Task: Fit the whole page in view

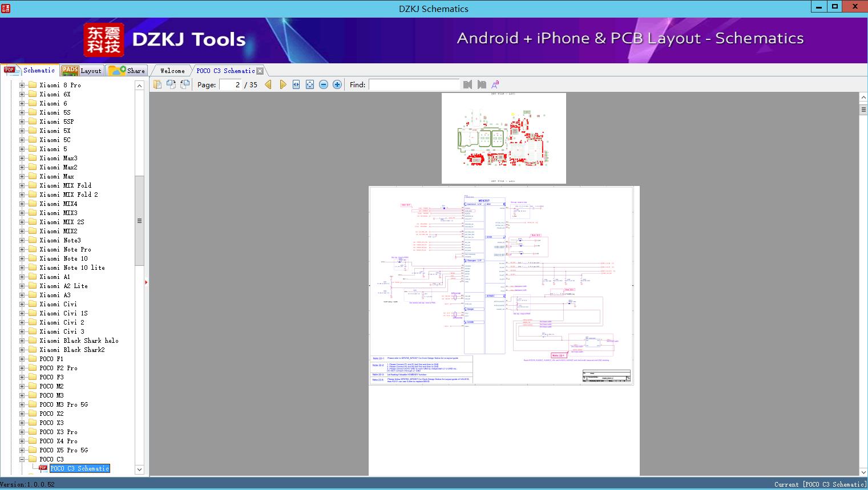Action: pyautogui.click(x=310, y=84)
